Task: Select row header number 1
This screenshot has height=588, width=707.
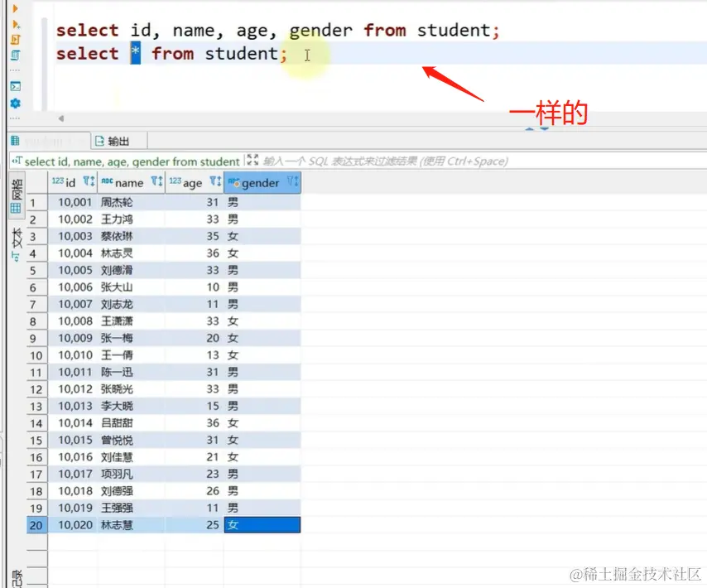Action: click(36, 202)
